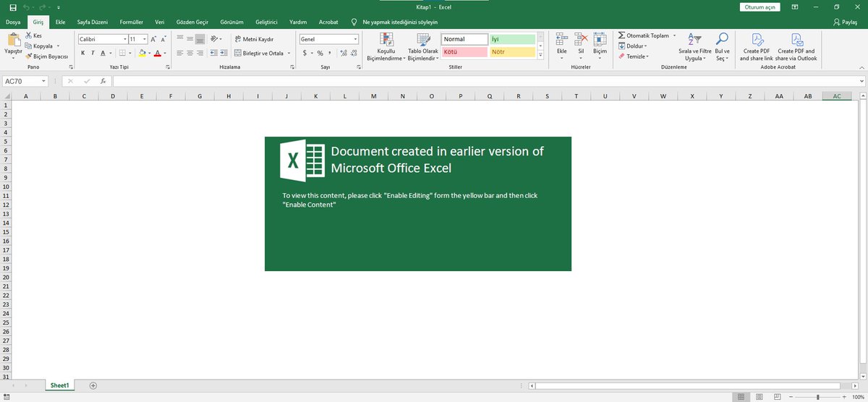Viewport: 868px width, 402px height.
Task: Open the Temizle clear dropdown
Action: click(x=634, y=56)
